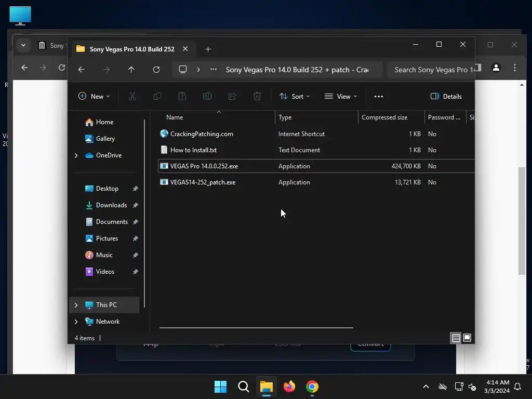Image resolution: width=532 pixels, height=399 pixels.
Task: Open the clock and date panel
Action: click(497, 387)
